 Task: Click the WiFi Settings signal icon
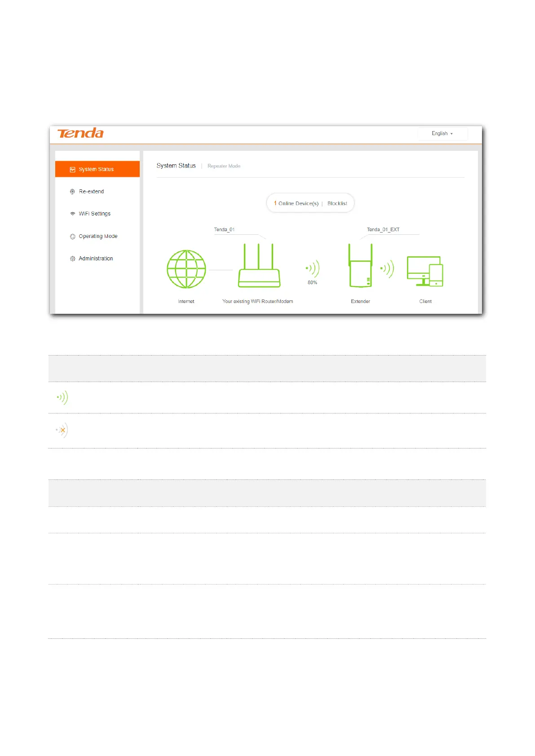point(72,214)
